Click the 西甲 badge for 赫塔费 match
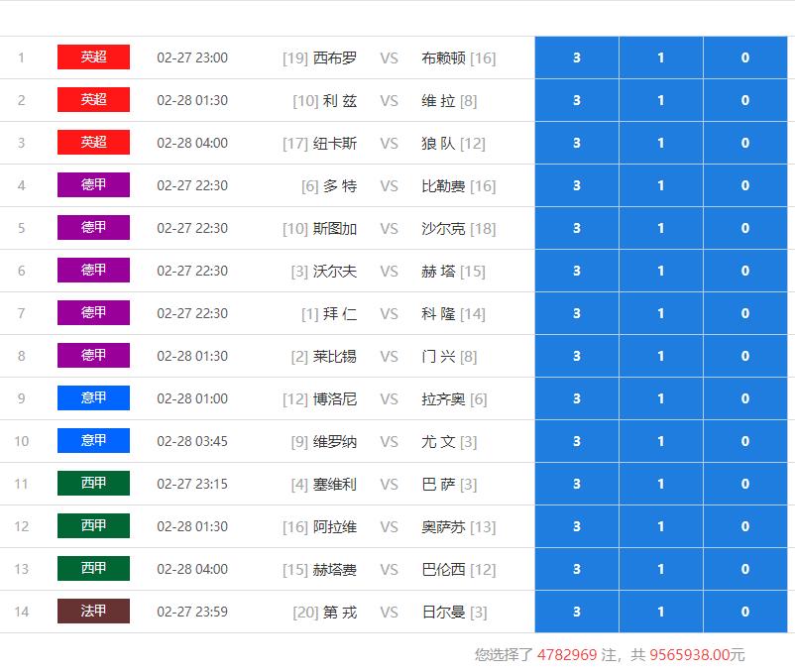Viewport: 795px width, 672px height. click(94, 568)
